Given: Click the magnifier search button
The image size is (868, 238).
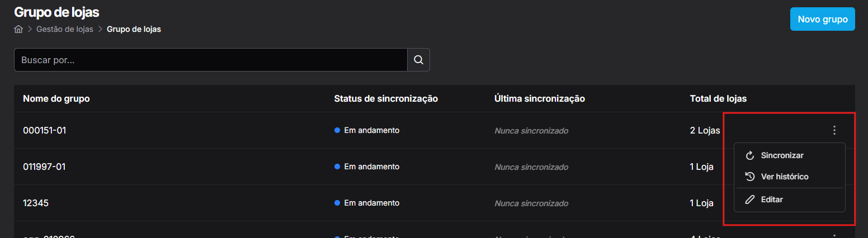Looking at the screenshot, I should click(x=418, y=60).
